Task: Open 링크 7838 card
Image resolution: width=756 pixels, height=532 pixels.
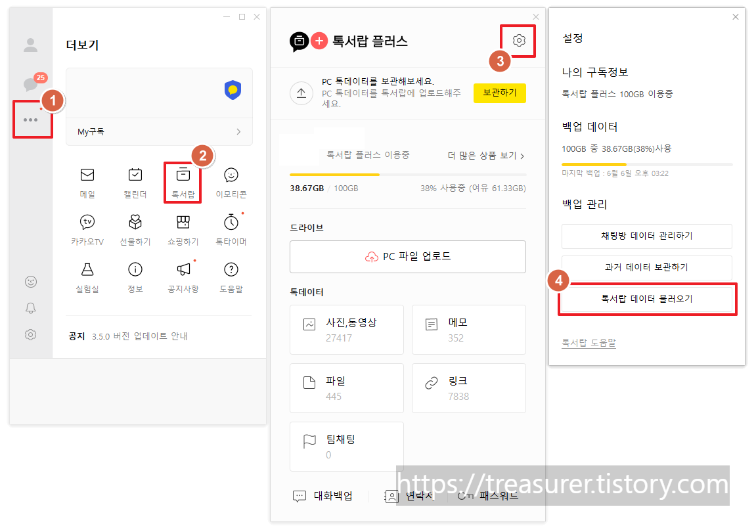Action: click(469, 388)
